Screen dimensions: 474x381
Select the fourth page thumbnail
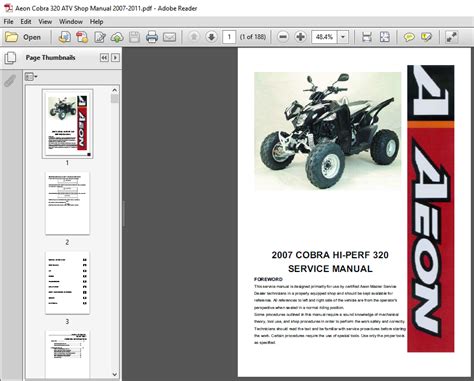click(67, 354)
